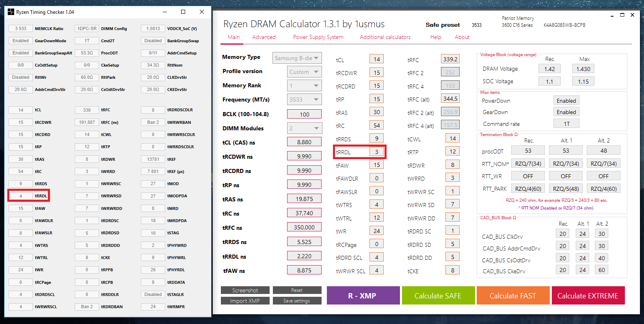Run Calculate EXTREME
Image resolution: width=644 pixels, height=324 pixels.
tap(588, 296)
